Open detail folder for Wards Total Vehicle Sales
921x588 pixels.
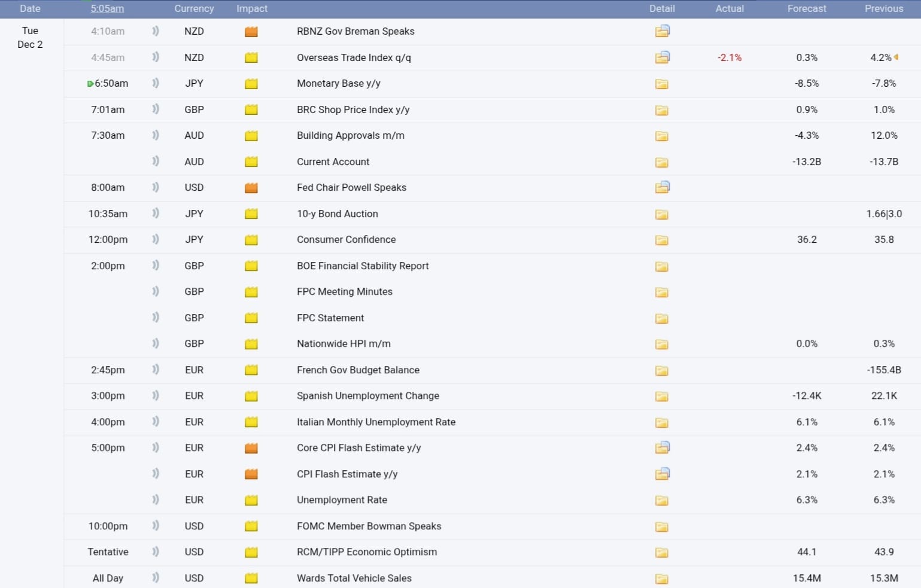pyautogui.click(x=661, y=578)
